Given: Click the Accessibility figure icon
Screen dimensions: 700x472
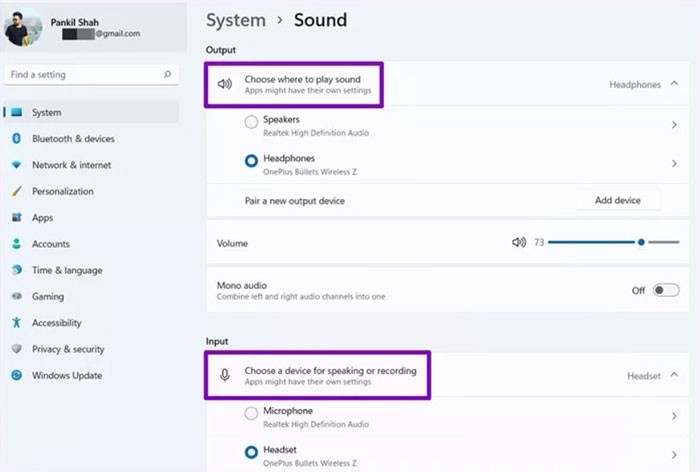Looking at the screenshot, I should click(x=17, y=323).
